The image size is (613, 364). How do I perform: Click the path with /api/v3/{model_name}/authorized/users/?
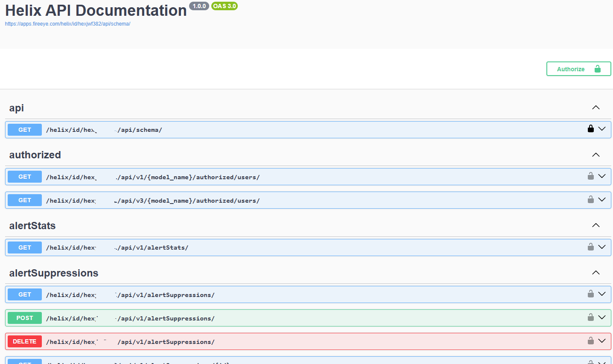click(153, 201)
